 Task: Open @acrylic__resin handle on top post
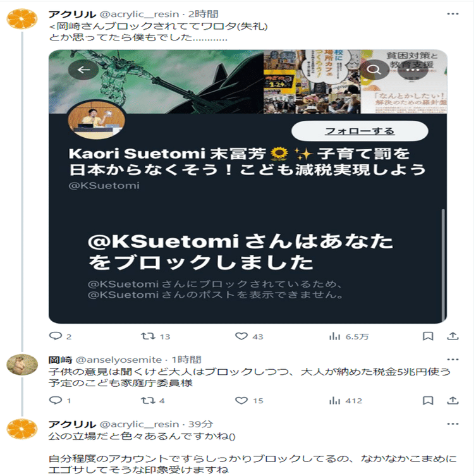coord(139,14)
